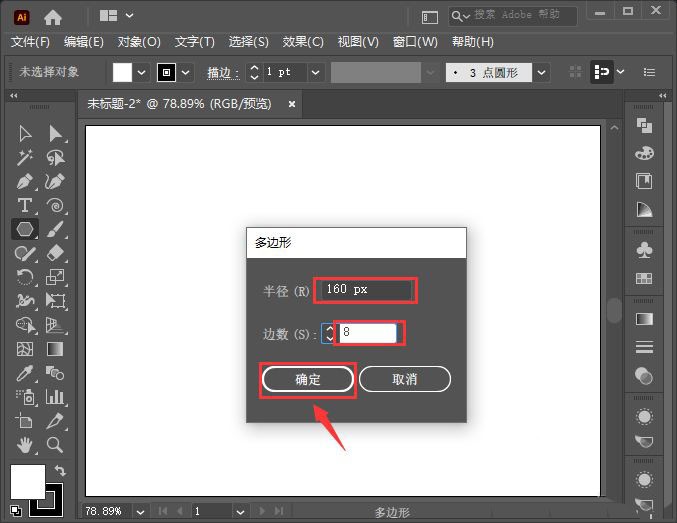Open the Color palette panel
This screenshot has width=677, height=523.
click(644, 153)
